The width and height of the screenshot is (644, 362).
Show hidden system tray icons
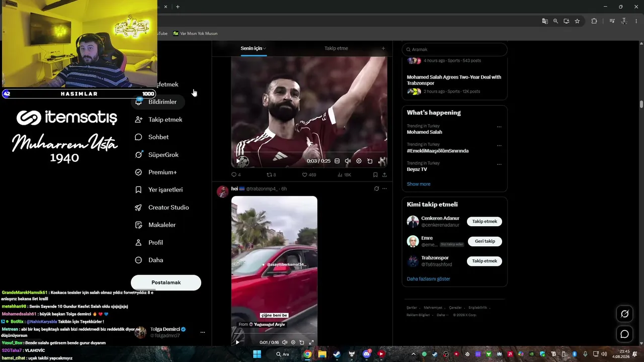(414, 354)
